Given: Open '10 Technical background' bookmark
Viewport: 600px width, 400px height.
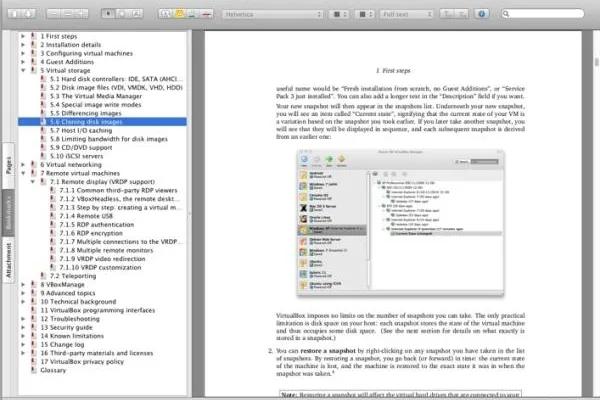Looking at the screenshot, I should coord(78,302).
